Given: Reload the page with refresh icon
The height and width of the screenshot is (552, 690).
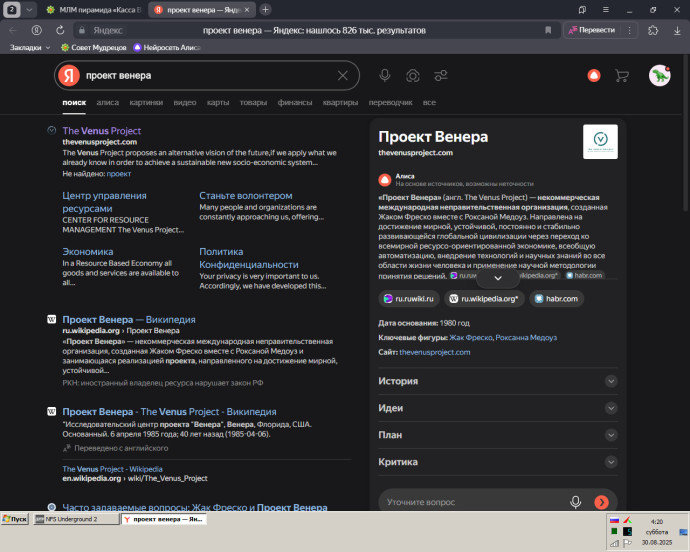Looking at the screenshot, I should [60, 30].
